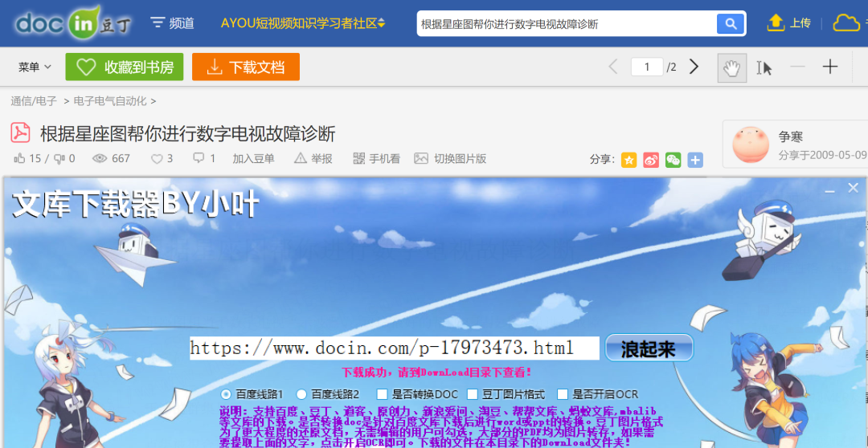Share to QQ Zone star icon
This screenshot has width=868, height=448.
pyautogui.click(x=628, y=160)
